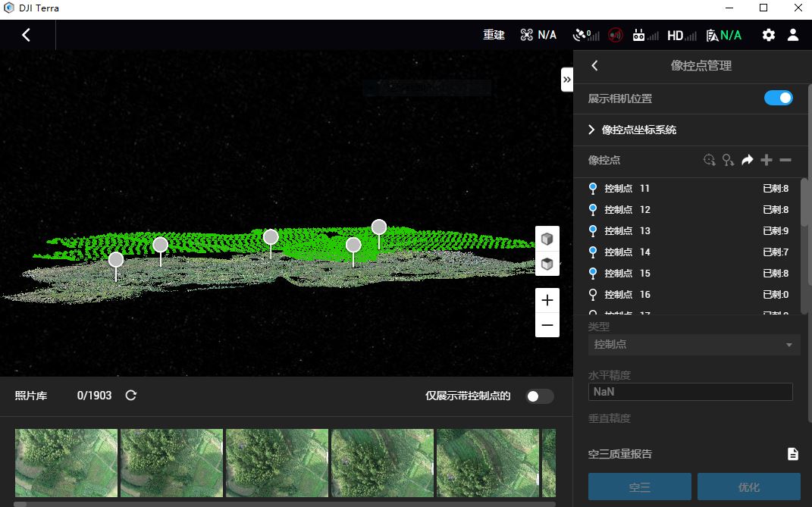Click the blue pin icon for 控制点 11
812x507 pixels.
pyautogui.click(x=593, y=189)
